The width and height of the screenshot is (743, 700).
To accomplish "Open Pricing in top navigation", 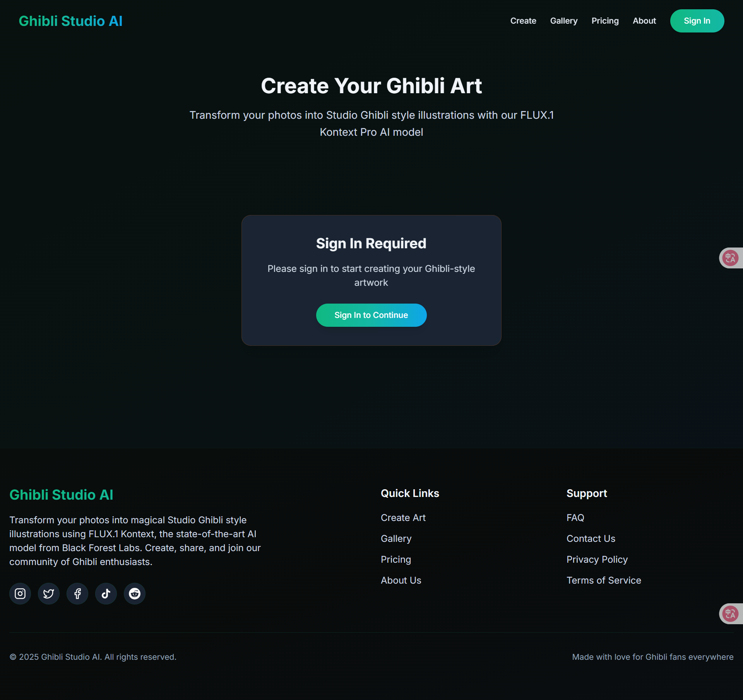I will click(x=605, y=21).
